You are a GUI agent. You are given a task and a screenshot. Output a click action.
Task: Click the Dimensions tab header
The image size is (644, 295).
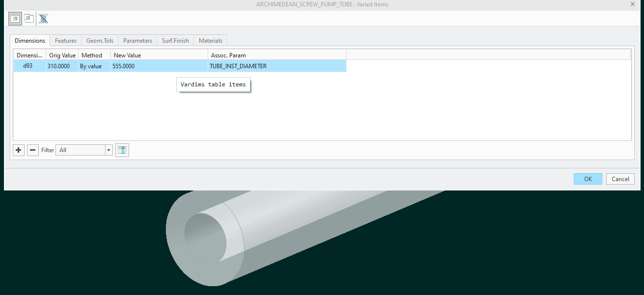click(30, 41)
